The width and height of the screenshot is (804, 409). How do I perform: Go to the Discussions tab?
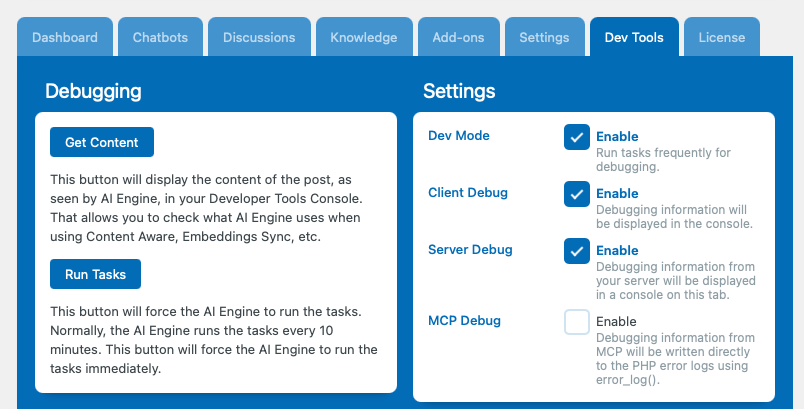[x=259, y=37]
